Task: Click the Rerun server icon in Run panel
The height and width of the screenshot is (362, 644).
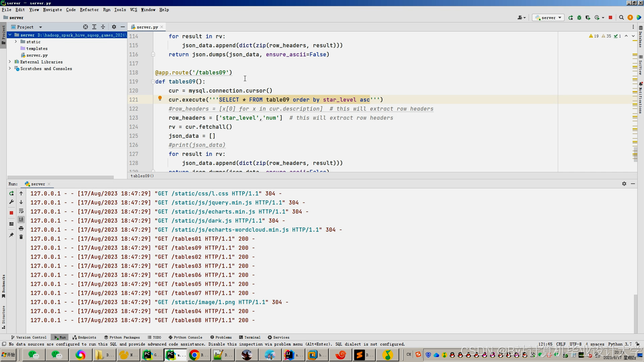Action: click(11, 193)
